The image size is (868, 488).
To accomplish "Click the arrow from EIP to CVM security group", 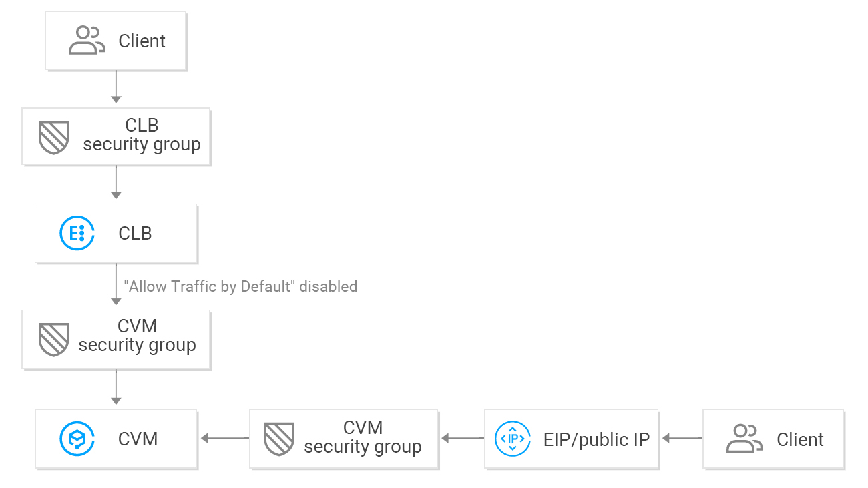I will point(463,439).
